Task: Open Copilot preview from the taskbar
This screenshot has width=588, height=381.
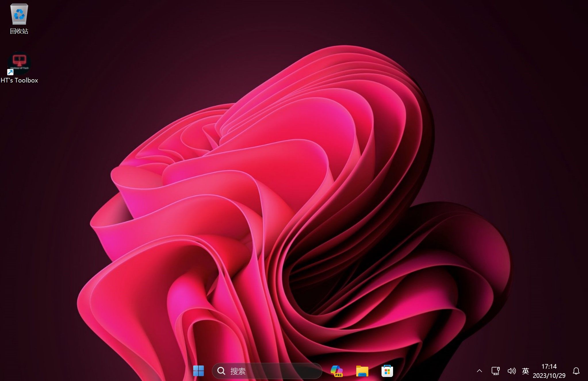Action: coord(337,371)
